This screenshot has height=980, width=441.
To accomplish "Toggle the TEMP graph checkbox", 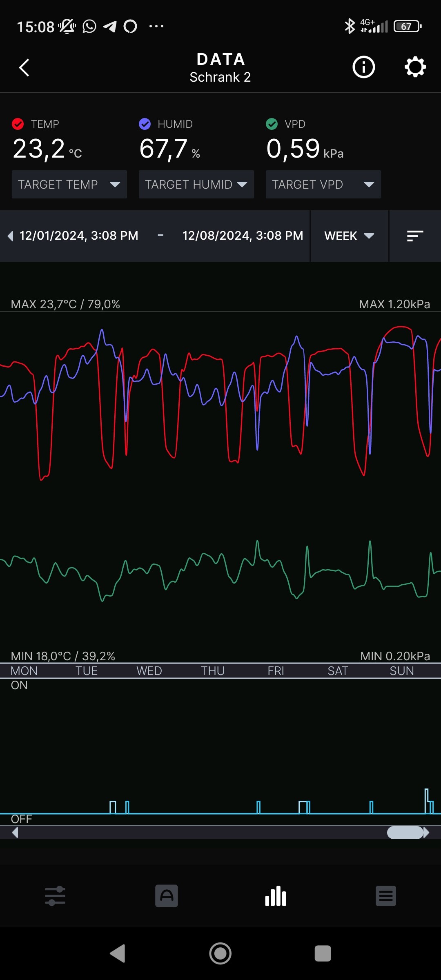I will click(18, 124).
